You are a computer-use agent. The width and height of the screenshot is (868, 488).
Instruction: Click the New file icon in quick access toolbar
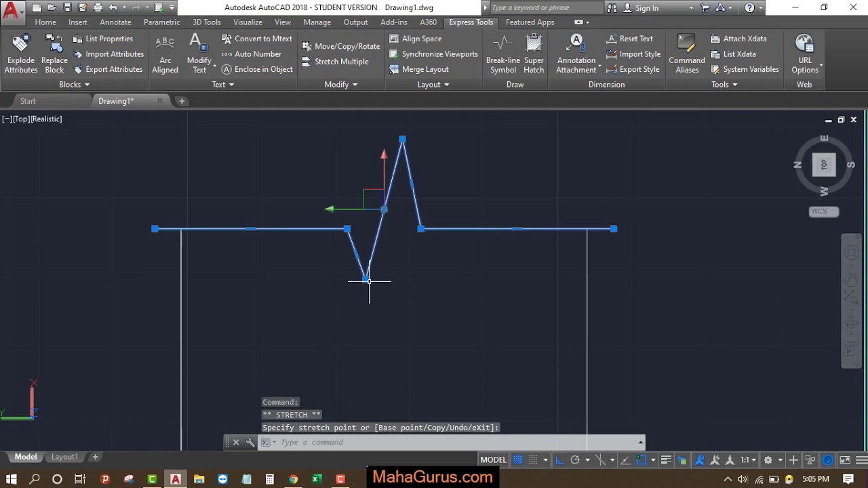pyautogui.click(x=36, y=7)
